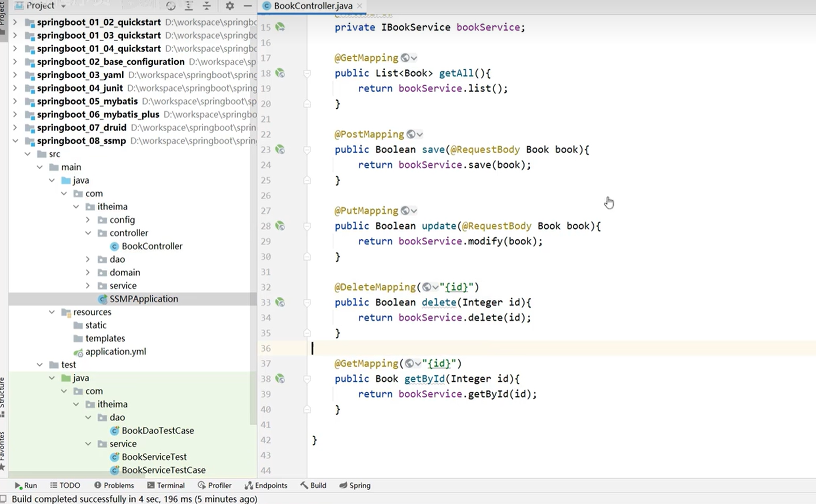Click the Expand All icon in Project toolbar
The height and width of the screenshot is (504, 816).
click(x=189, y=6)
